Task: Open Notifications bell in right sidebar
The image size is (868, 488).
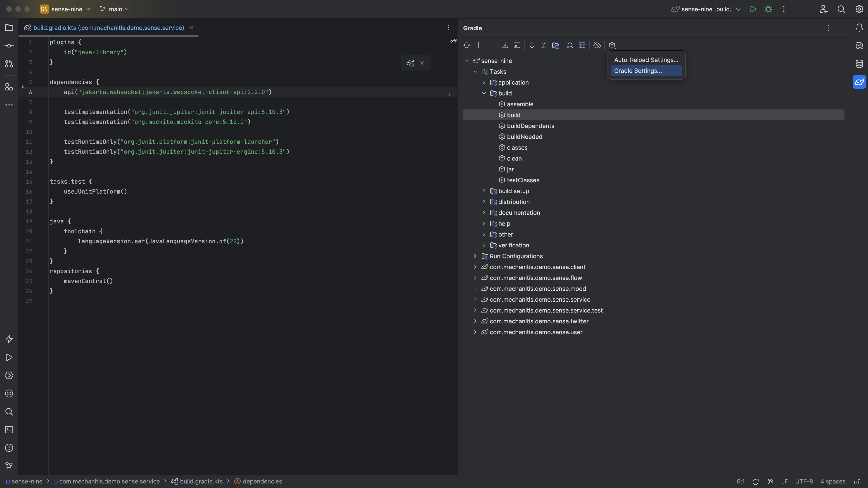Action: click(859, 28)
